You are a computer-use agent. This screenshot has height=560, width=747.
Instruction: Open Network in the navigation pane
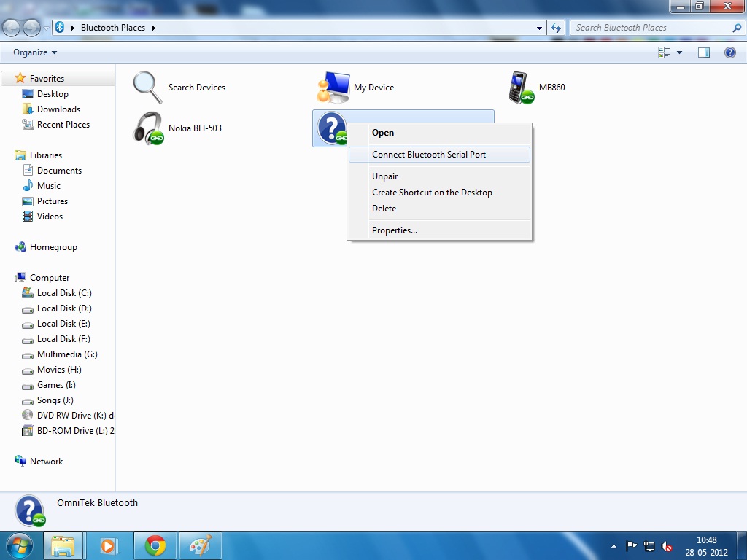pos(46,462)
